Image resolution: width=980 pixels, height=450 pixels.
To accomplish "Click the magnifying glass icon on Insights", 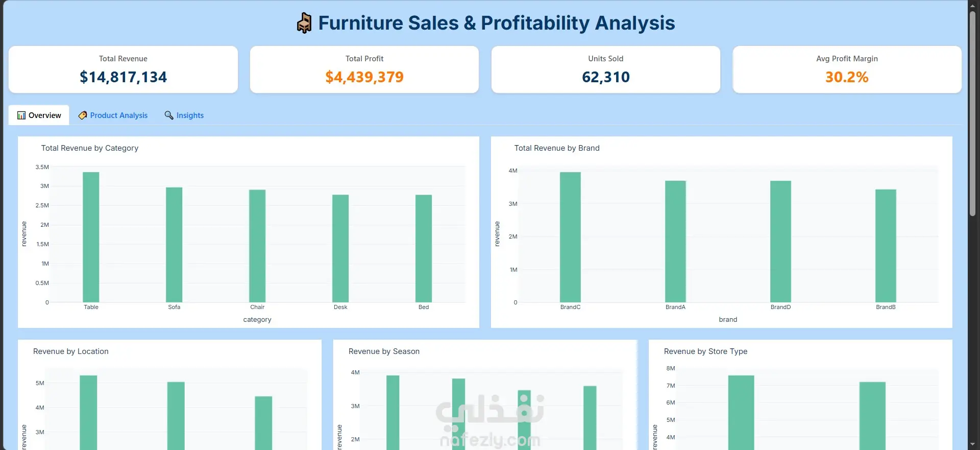I will click(x=169, y=115).
